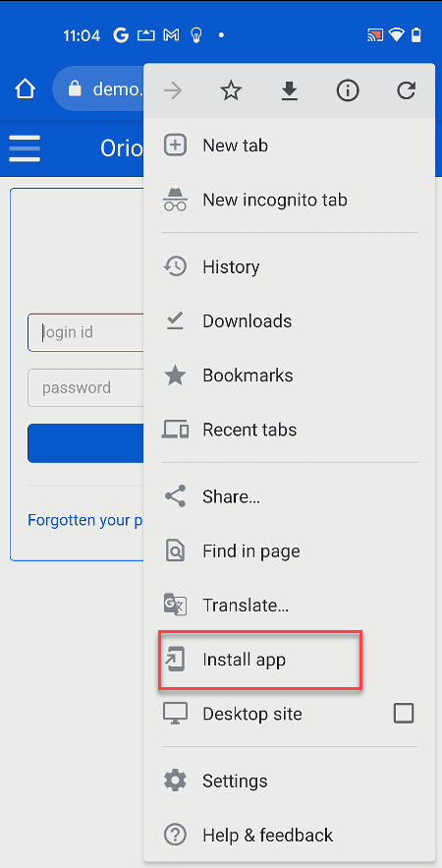Open the hamburger menu on the Orion page
The width and height of the screenshot is (442, 868).
(x=25, y=148)
